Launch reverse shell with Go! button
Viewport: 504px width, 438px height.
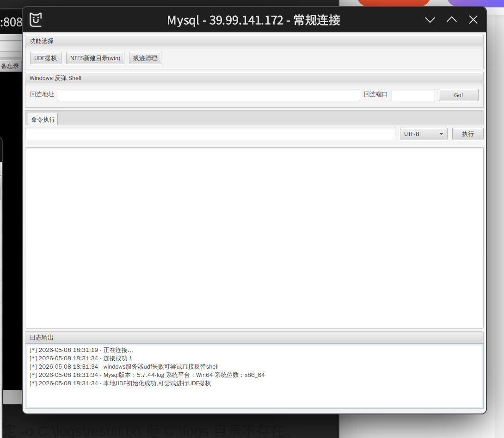coord(458,95)
